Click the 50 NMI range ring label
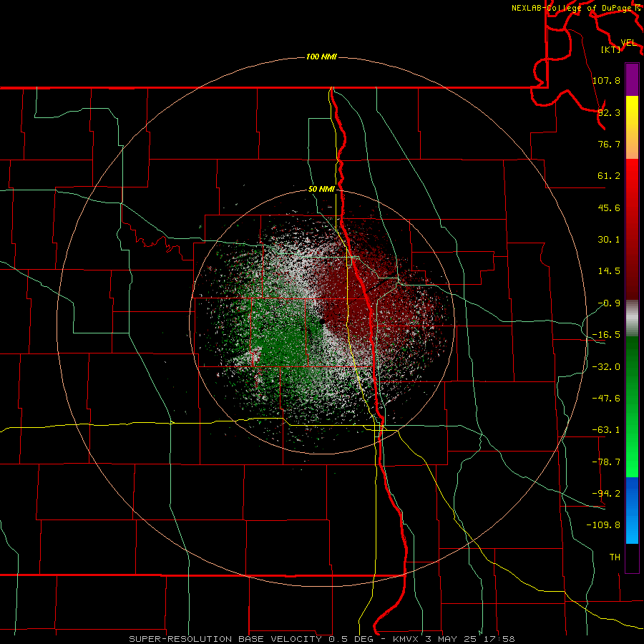Screen dimensions: 644x644 click(x=321, y=189)
